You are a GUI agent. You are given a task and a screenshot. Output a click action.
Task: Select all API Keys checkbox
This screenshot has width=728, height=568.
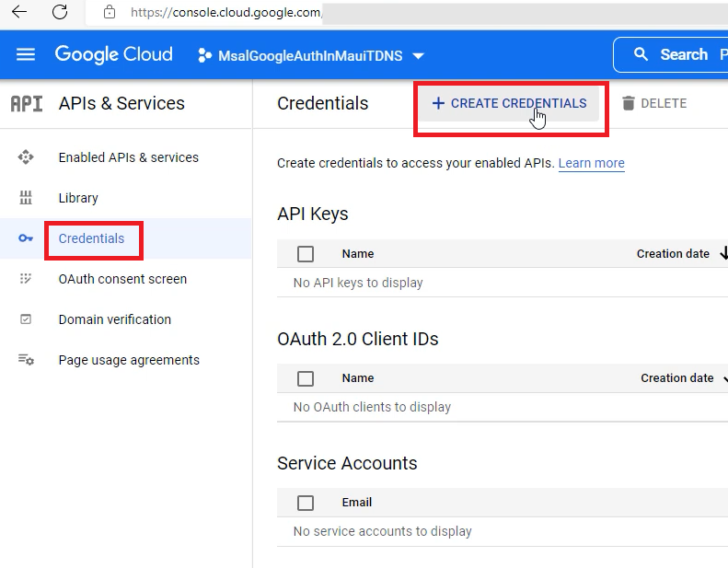click(306, 254)
